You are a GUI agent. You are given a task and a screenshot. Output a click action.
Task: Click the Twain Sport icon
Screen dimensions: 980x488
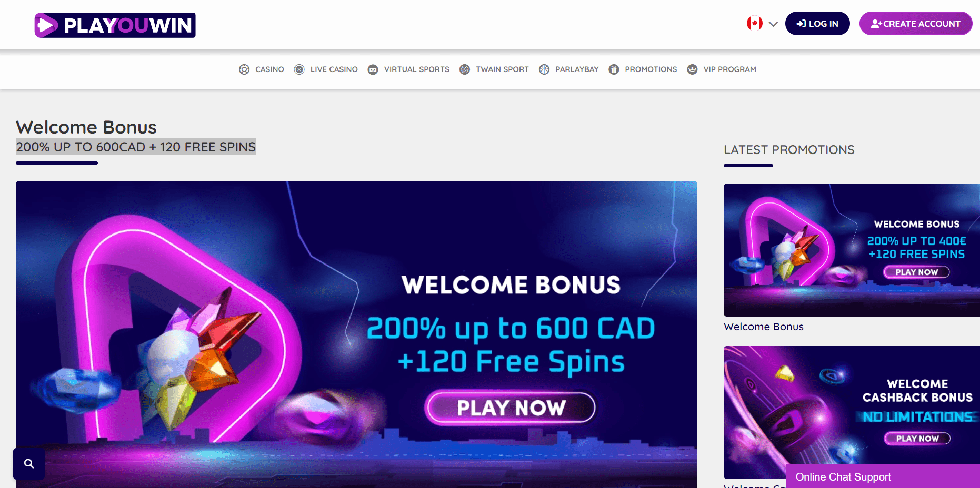(465, 69)
